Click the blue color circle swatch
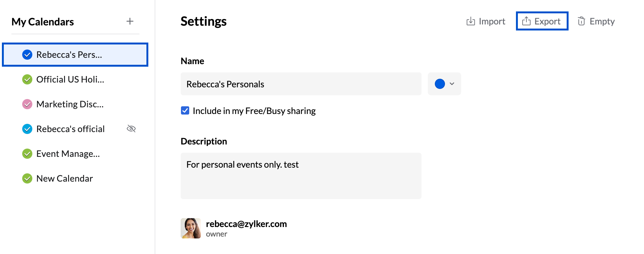 coord(440,84)
